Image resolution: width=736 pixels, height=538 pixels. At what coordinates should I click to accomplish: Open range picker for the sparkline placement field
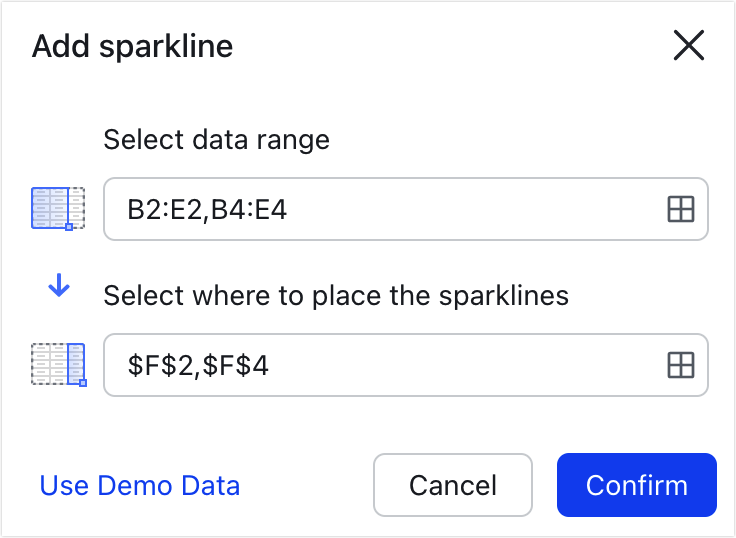(x=681, y=365)
